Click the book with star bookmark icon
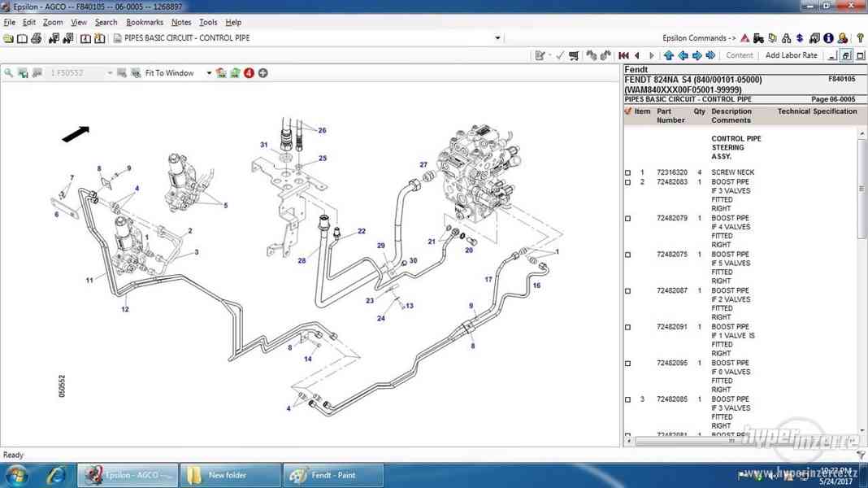Image resolution: width=868 pixels, height=488 pixels. [100, 38]
